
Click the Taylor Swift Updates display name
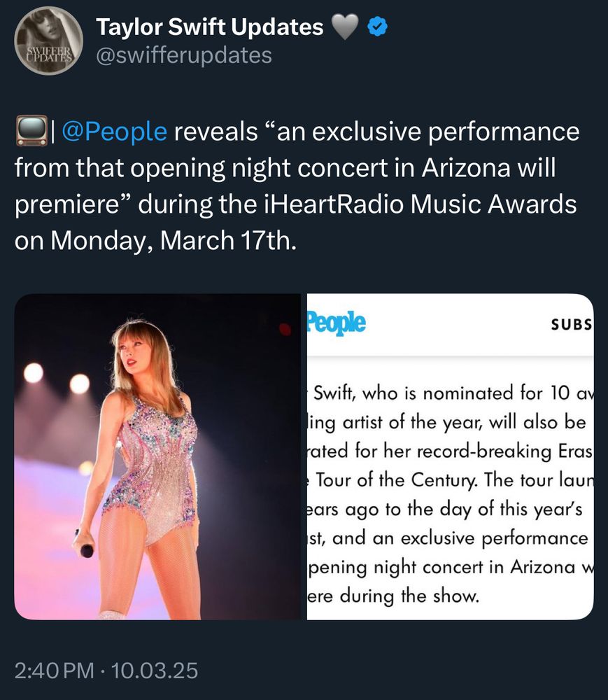coord(210,27)
